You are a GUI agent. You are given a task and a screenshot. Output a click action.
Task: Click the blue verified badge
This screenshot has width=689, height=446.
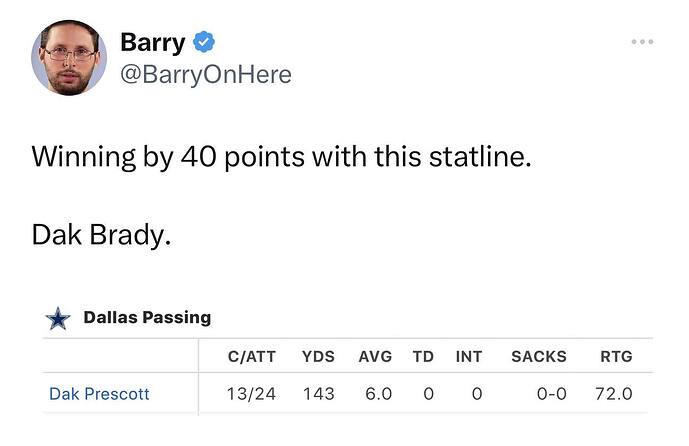tap(204, 42)
